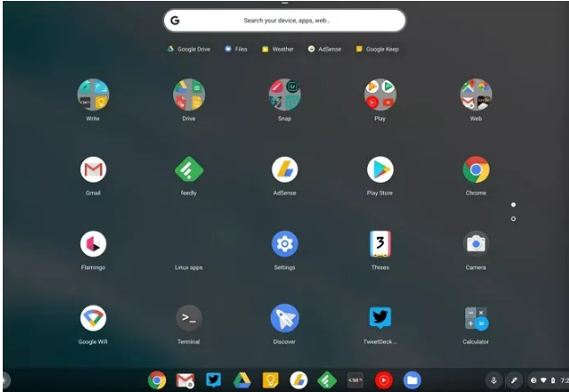The width and height of the screenshot is (569, 392).
Task: Open the Files suggestion chip
Action: pos(236,49)
